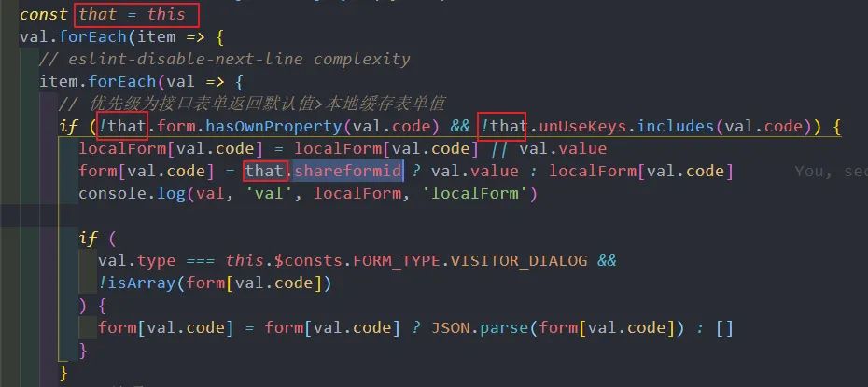
Task: Click the 'forEach' after 'item.'
Action: [122, 81]
